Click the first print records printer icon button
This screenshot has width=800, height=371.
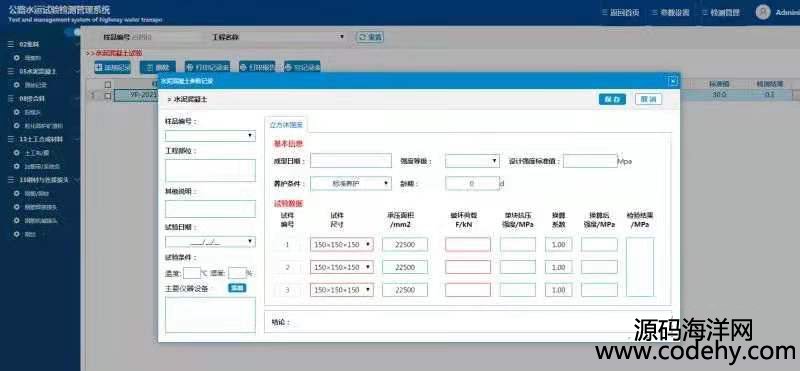tap(207, 67)
